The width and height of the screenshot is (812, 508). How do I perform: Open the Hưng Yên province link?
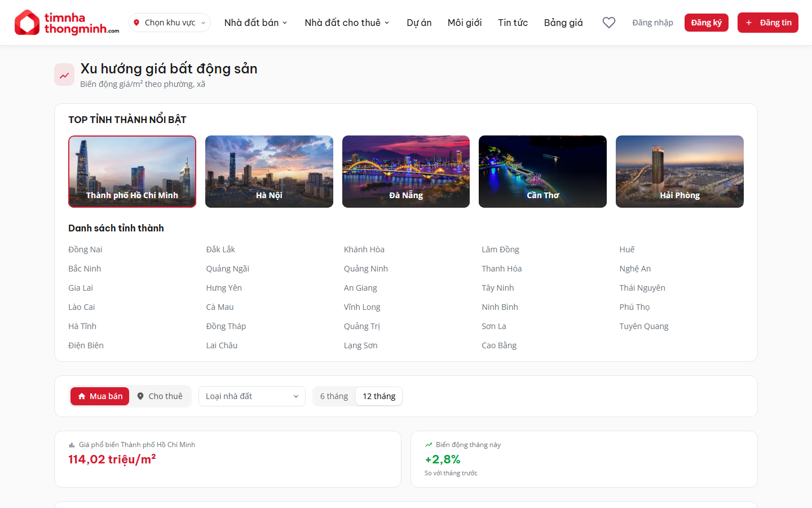tap(224, 288)
